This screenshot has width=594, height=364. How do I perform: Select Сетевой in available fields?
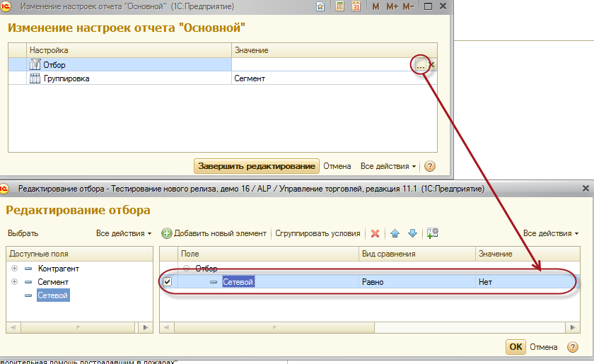click(x=52, y=295)
